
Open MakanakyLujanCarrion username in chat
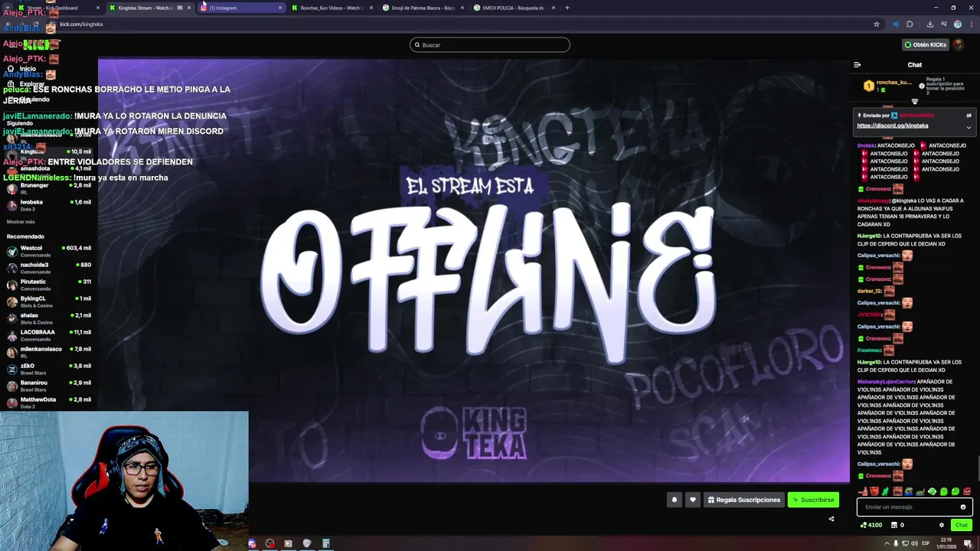click(887, 382)
